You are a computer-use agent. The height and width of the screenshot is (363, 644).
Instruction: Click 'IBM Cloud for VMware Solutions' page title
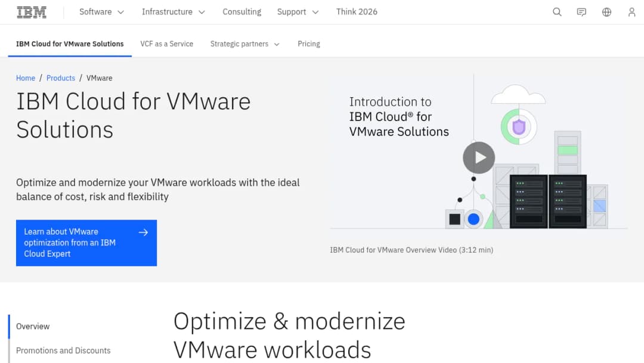pos(134,115)
